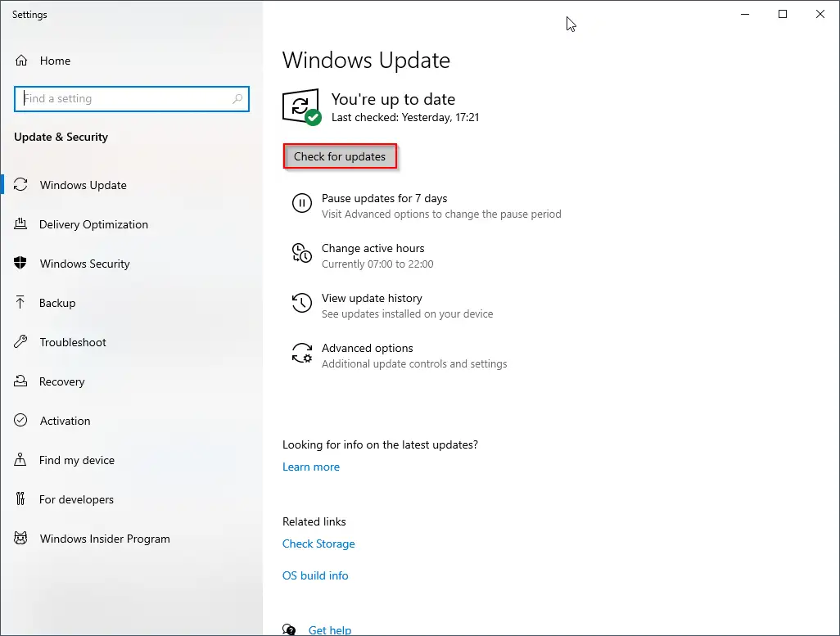Click the Delivery Optimization icon
The height and width of the screenshot is (636, 840).
click(20, 224)
